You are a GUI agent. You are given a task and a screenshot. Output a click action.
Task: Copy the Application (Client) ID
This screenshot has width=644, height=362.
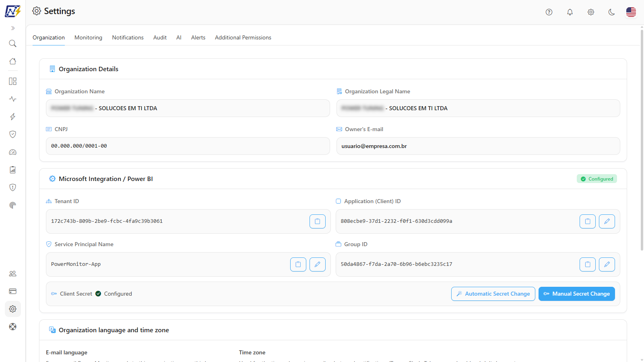pyautogui.click(x=588, y=221)
